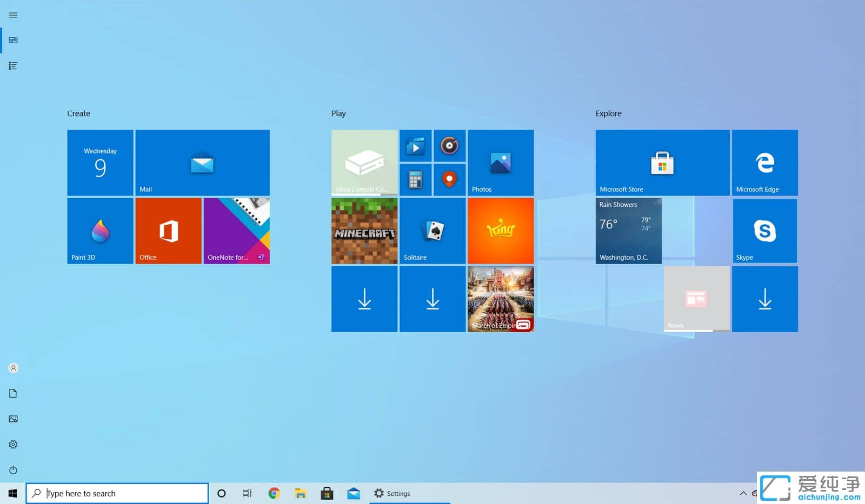Open the Paint 3D tile
The height and width of the screenshot is (504, 865).
99,231
